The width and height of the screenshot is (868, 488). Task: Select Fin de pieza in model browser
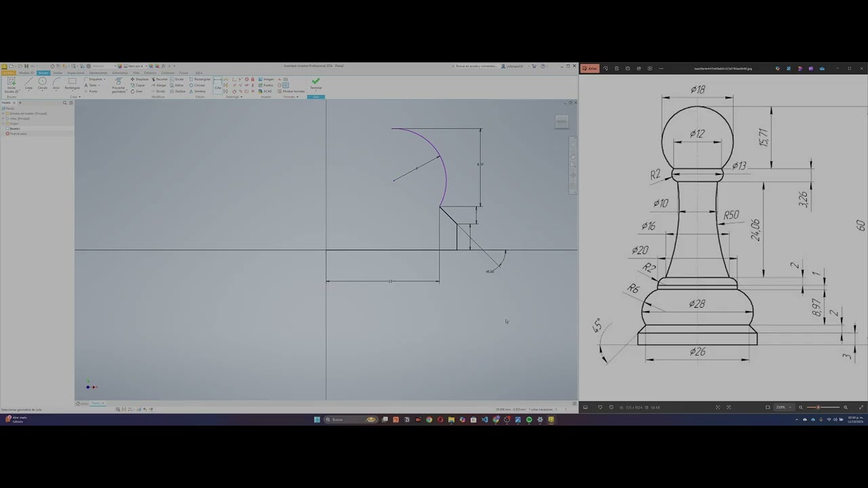point(17,134)
